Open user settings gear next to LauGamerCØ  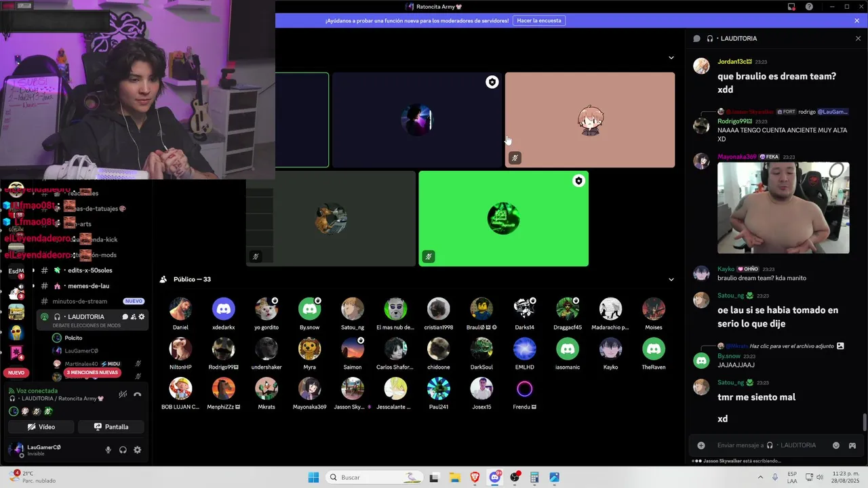pyautogui.click(x=138, y=450)
